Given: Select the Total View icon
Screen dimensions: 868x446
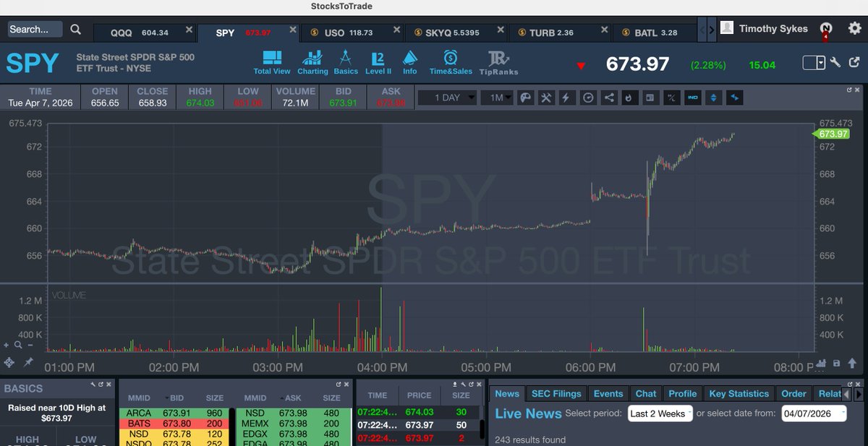Looking at the screenshot, I should [x=271, y=61].
